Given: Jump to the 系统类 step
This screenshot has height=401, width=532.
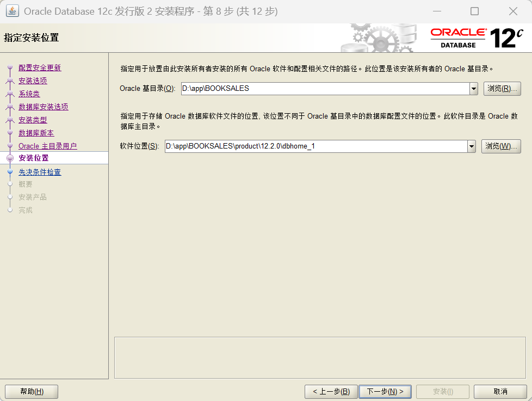Looking at the screenshot, I should [29, 94].
